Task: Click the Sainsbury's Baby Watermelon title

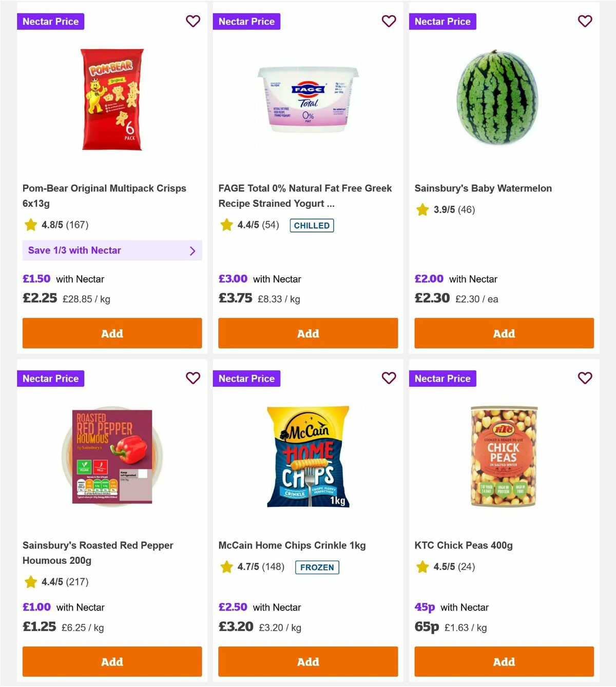Action: coord(483,188)
